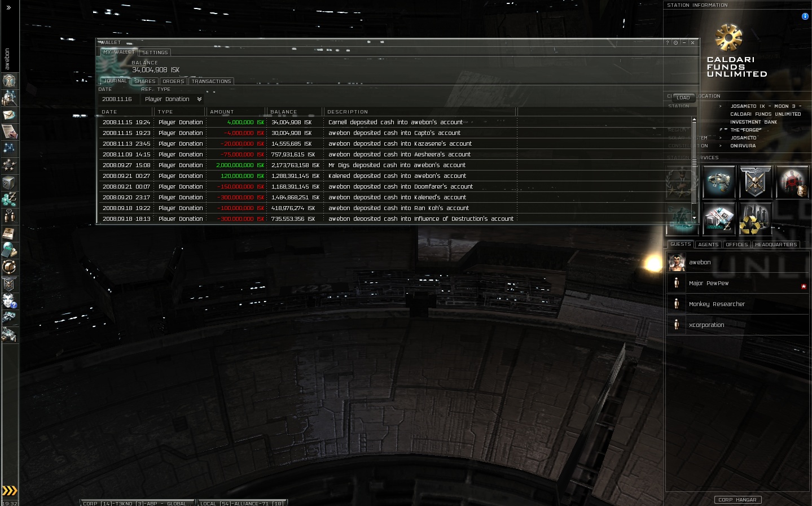
Task: Sort journal by Type column header
Action: [180, 112]
